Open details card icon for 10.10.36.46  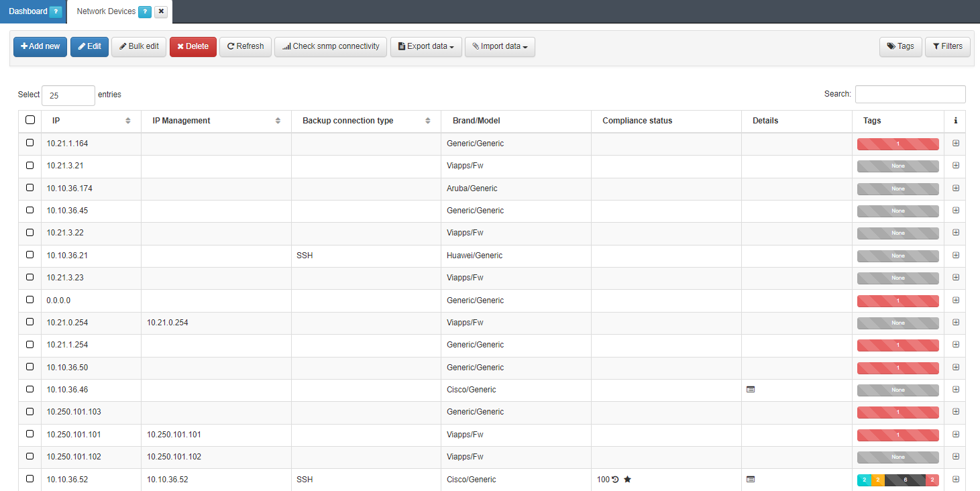click(x=751, y=390)
